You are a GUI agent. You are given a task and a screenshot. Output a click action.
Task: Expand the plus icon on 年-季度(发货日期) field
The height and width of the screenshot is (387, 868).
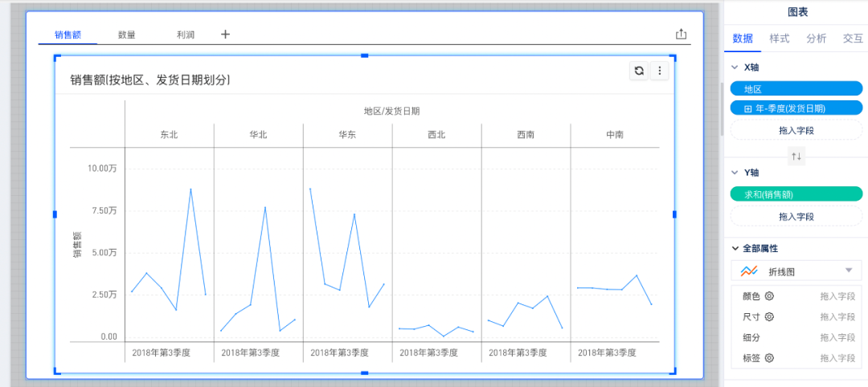pos(748,108)
